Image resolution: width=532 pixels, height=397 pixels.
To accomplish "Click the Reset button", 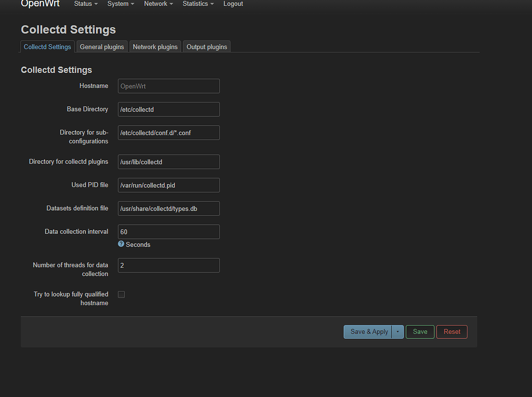I will point(452,331).
